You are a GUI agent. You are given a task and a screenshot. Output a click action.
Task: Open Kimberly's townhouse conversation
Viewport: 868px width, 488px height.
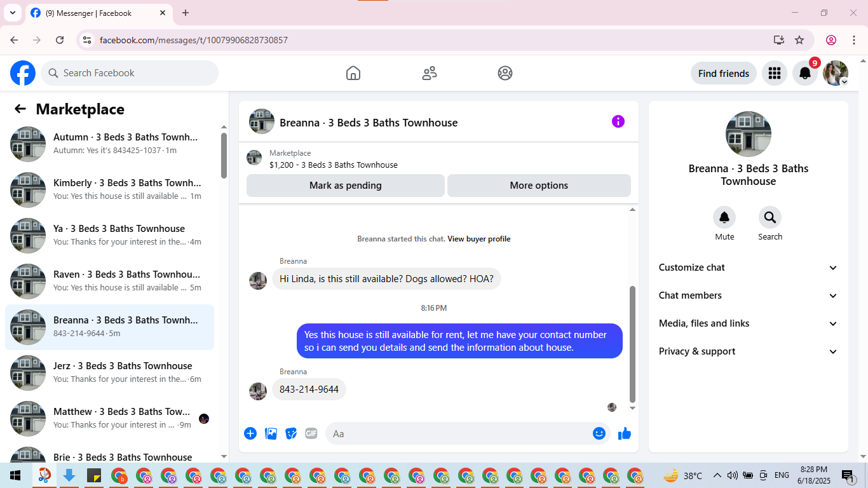(109, 190)
